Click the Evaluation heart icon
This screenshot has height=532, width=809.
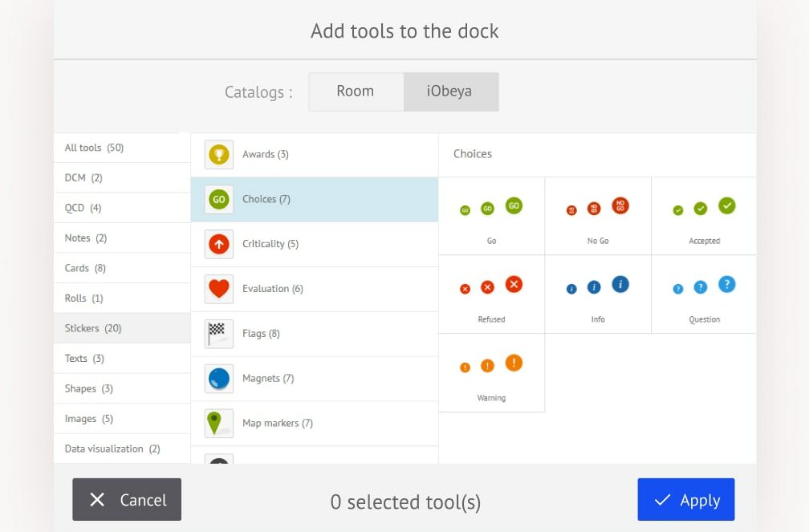tap(219, 289)
